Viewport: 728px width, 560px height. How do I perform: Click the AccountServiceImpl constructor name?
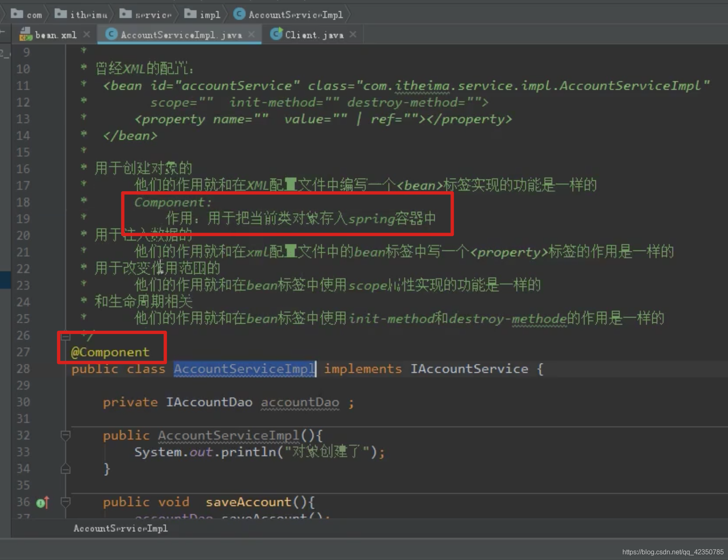(229, 435)
